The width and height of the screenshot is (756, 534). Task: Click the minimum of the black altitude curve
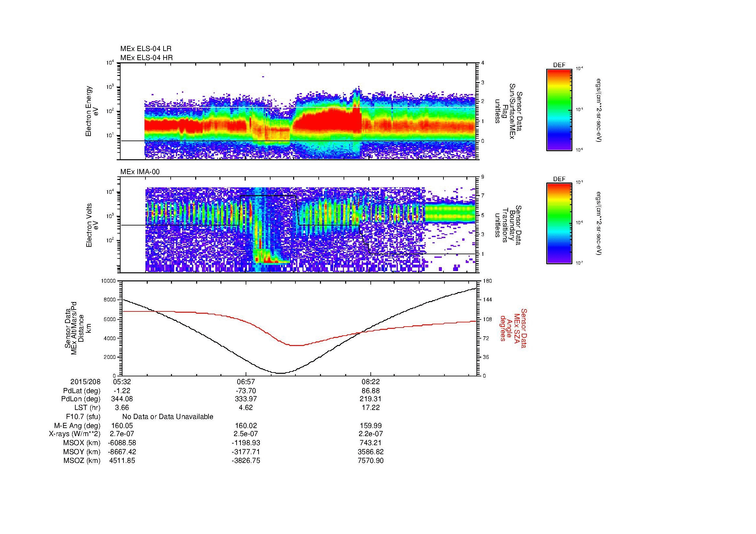280,373
